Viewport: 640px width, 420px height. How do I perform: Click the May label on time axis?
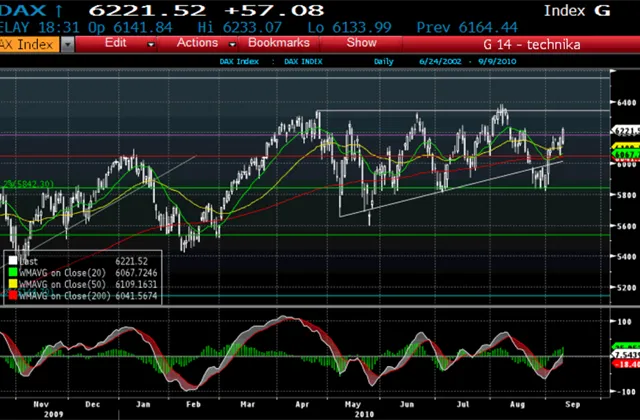pos(353,404)
